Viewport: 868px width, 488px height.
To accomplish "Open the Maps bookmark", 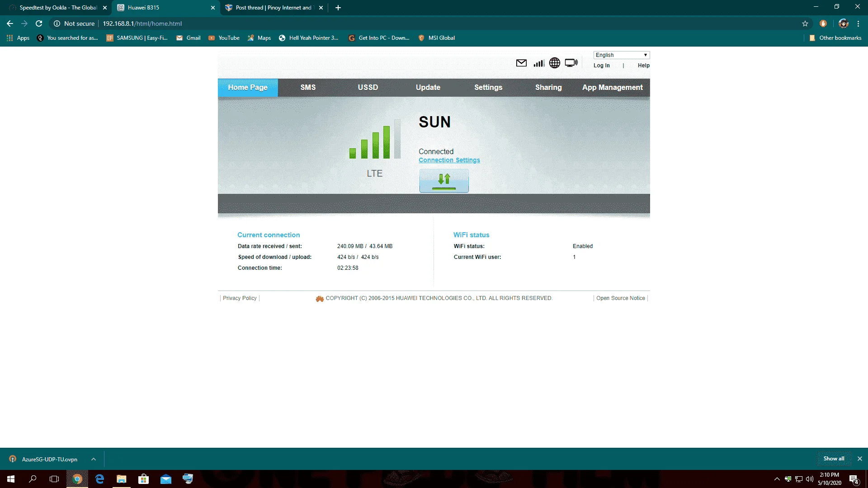I will coord(259,38).
